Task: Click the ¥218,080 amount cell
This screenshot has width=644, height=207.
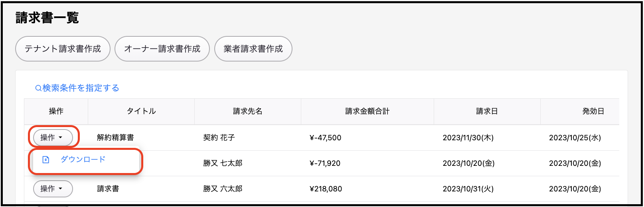Action: [326, 189]
